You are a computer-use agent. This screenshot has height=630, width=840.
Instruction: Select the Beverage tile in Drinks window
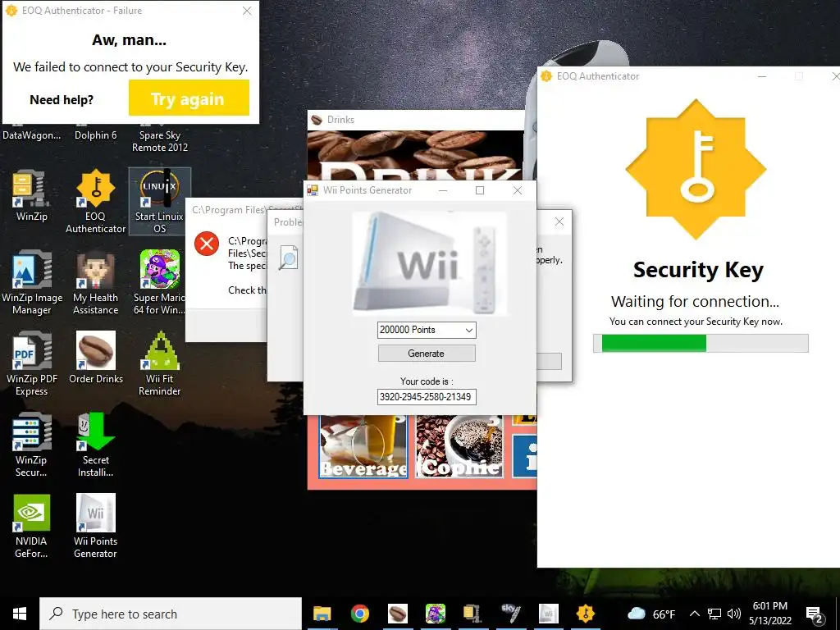click(x=363, y=446)
